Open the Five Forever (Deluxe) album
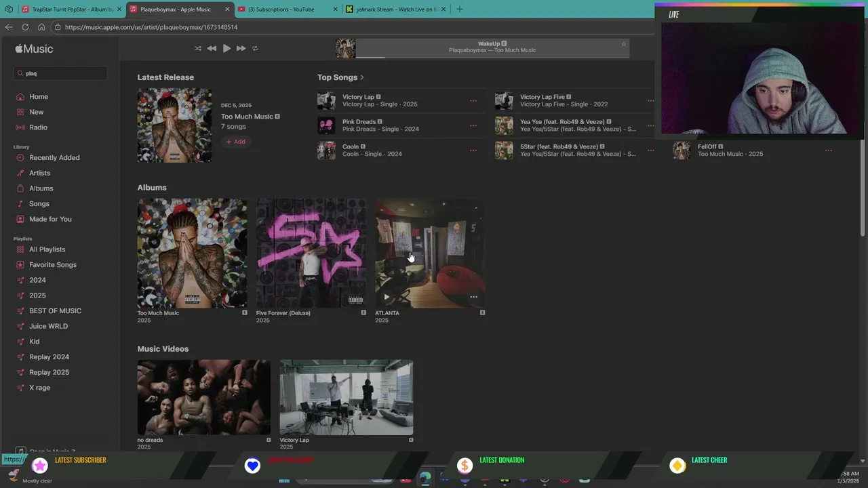 tap(311, 253)
